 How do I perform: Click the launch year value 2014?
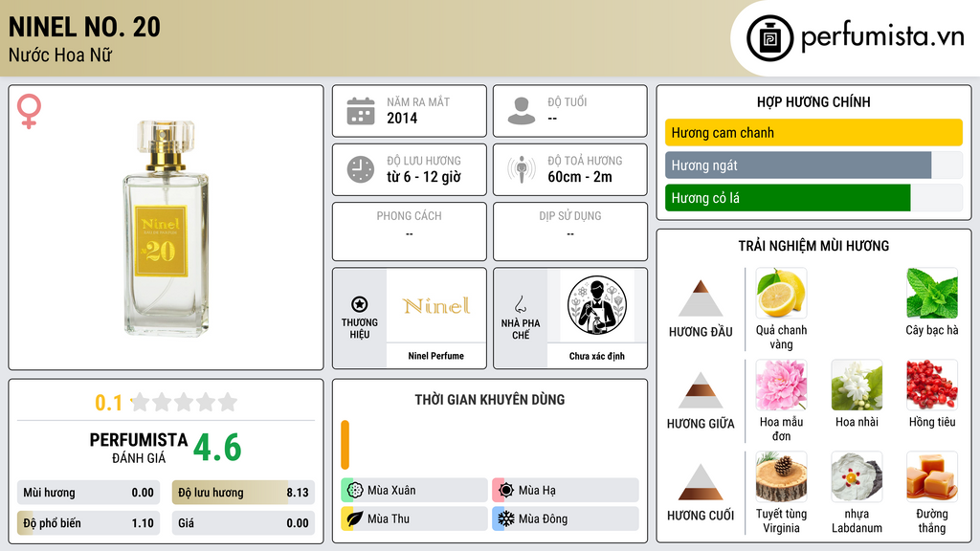pyautogui.click(x=402, y=118)
